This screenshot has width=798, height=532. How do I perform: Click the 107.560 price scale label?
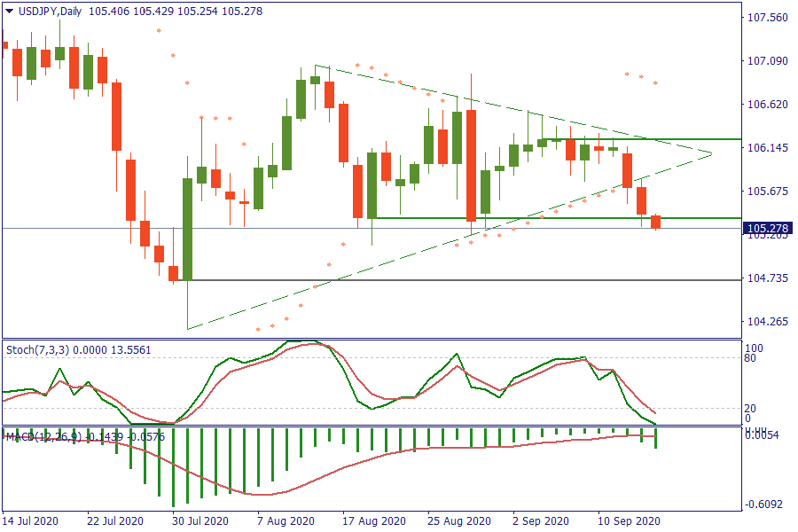[767, 18]
